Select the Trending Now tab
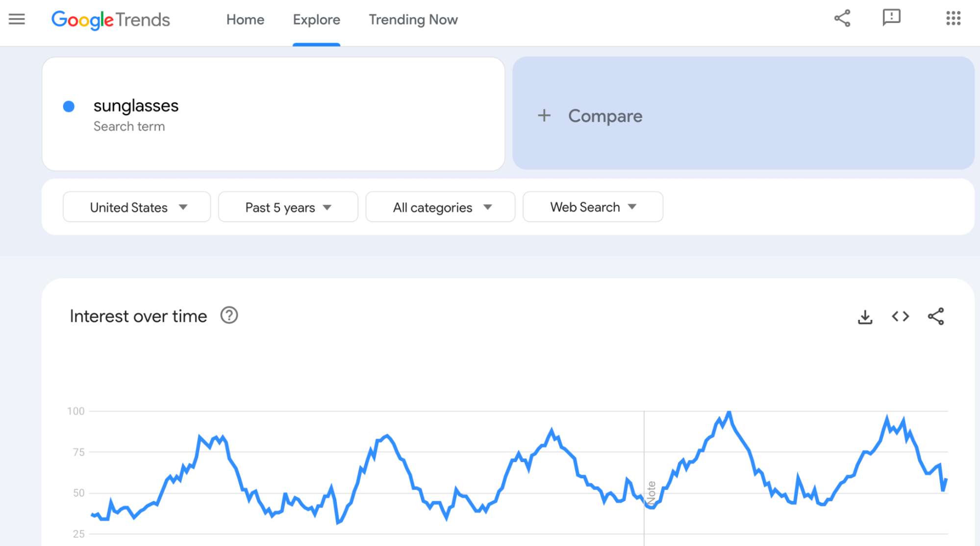Viewport: 980px width, 546px height. pyautogui.click(x=412, y=20)
